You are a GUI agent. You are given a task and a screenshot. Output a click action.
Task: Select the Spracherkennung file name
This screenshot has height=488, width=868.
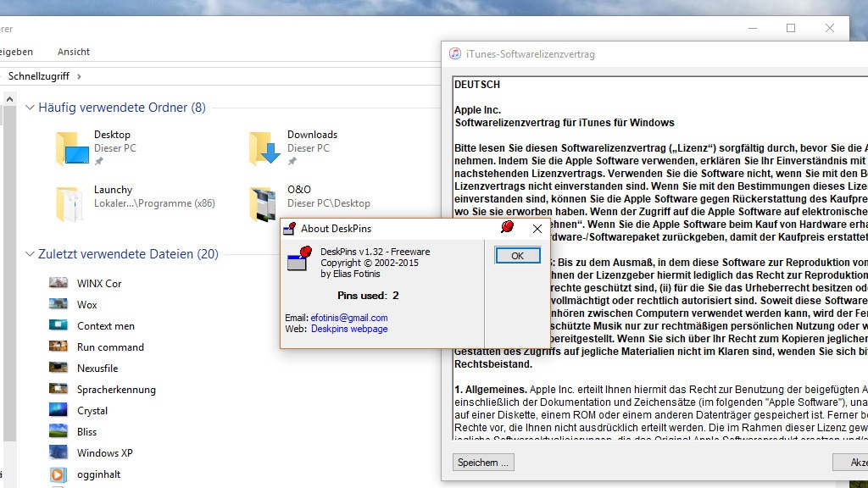tap(116, 390)
